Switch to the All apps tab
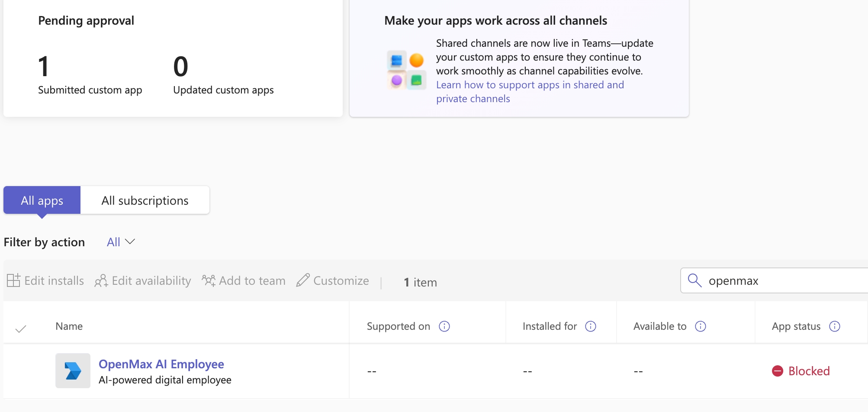 coord(42,200)
